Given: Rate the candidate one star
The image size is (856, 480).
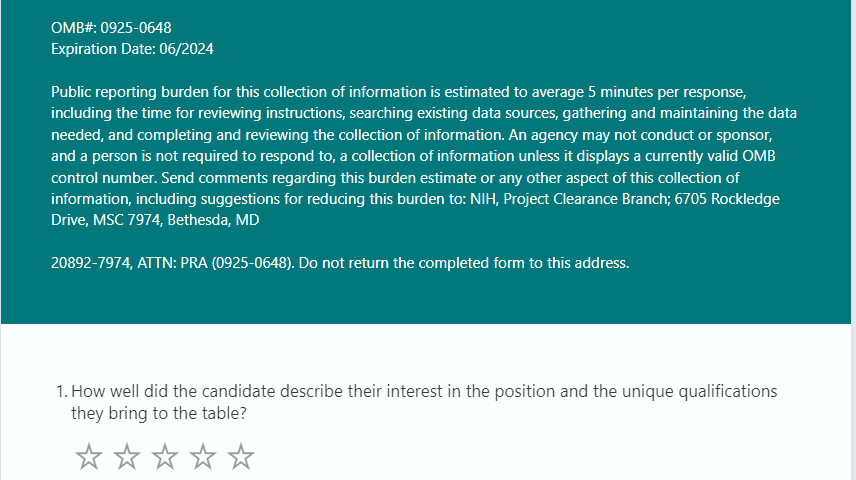Looking at the screenshot, I should tap(89, 458).
